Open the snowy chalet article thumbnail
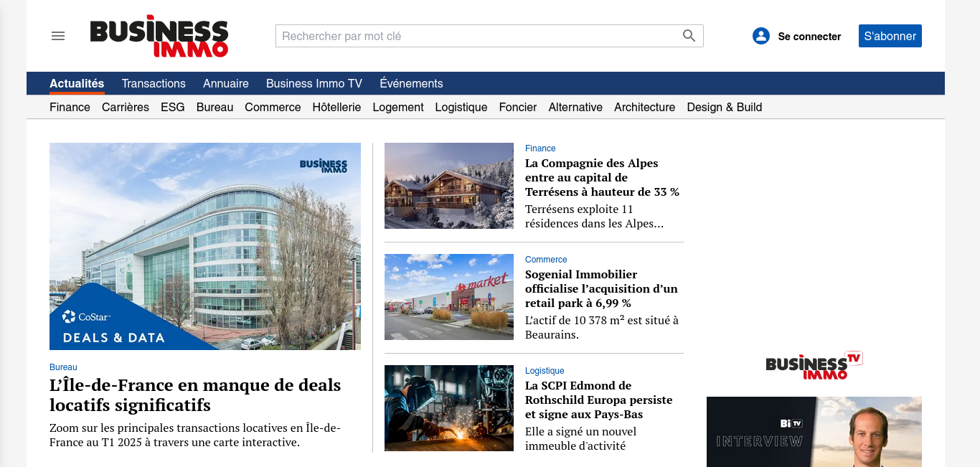Image resolution: width=980 pixels, height=467 pixels. click(449, 186)
